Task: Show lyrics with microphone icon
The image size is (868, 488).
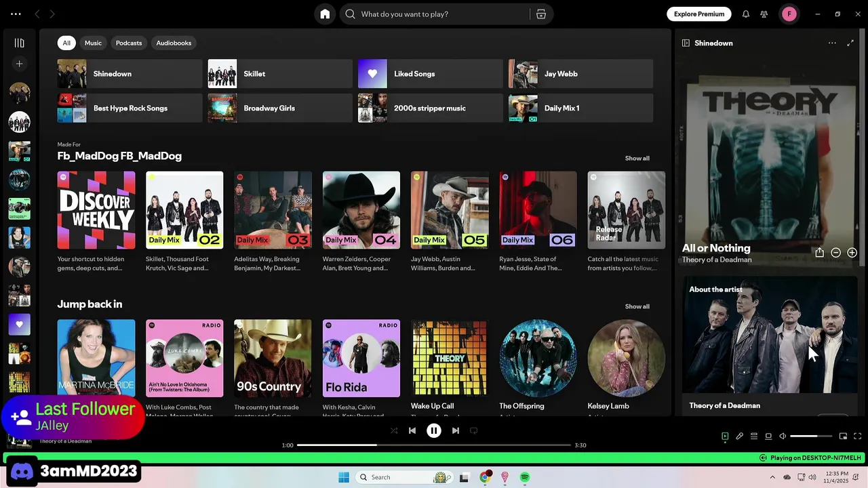Action: coord(740,436)
